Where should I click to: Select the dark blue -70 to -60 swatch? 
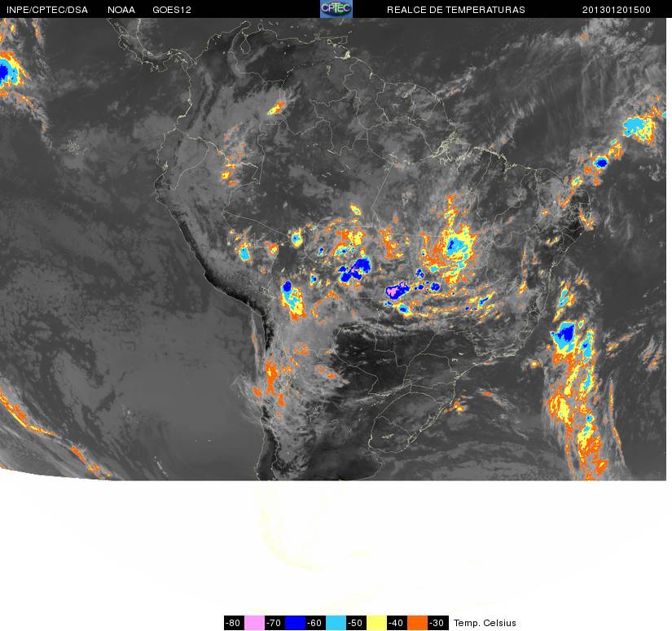click(x=295, y=623)
